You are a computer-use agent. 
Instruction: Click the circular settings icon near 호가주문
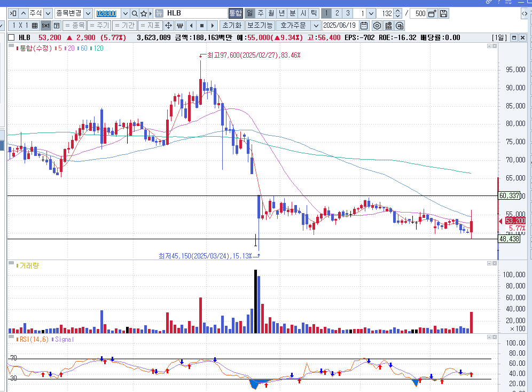point(376,25)
